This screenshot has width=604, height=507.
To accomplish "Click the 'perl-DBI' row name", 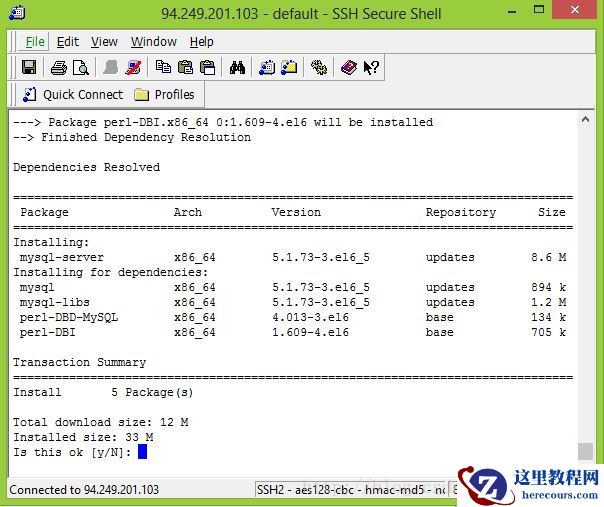I will coord(48,332).
